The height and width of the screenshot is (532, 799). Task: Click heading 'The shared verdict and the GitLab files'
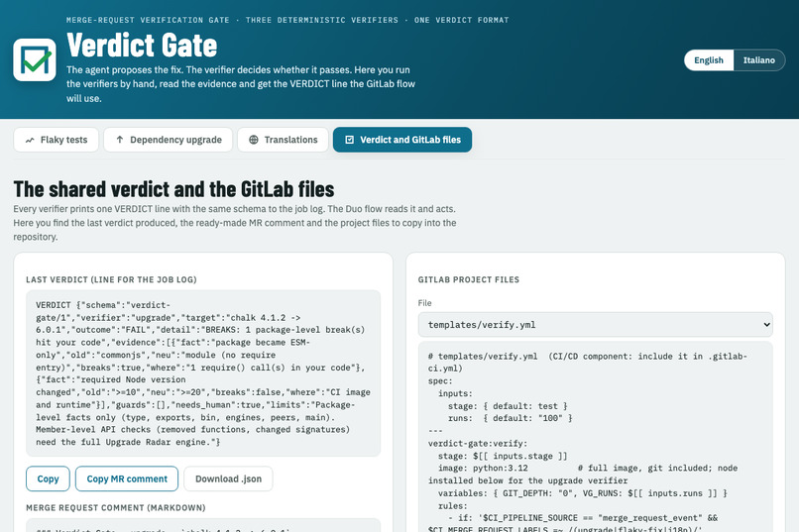tap(173, 189)
